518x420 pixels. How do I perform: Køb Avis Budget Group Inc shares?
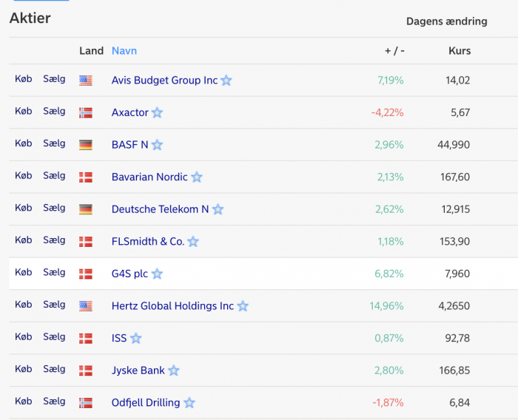(24, 79)
